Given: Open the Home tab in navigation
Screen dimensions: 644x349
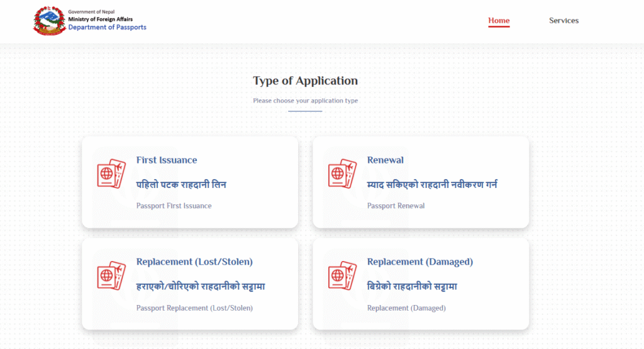Looking at the screenshot, I should click(499, 21).
